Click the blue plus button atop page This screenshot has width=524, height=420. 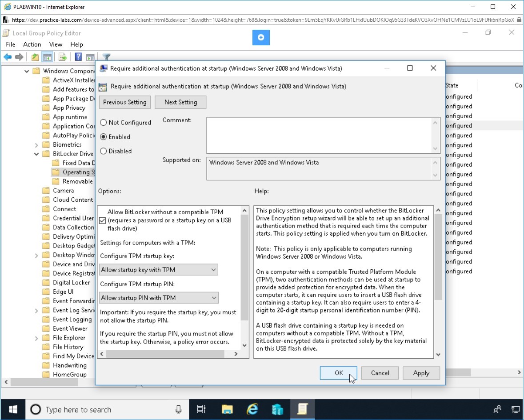tap(261, 37)
